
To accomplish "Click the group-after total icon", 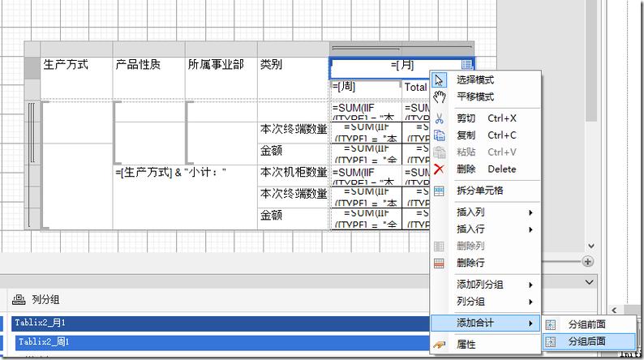I will [x=551, y=341].
